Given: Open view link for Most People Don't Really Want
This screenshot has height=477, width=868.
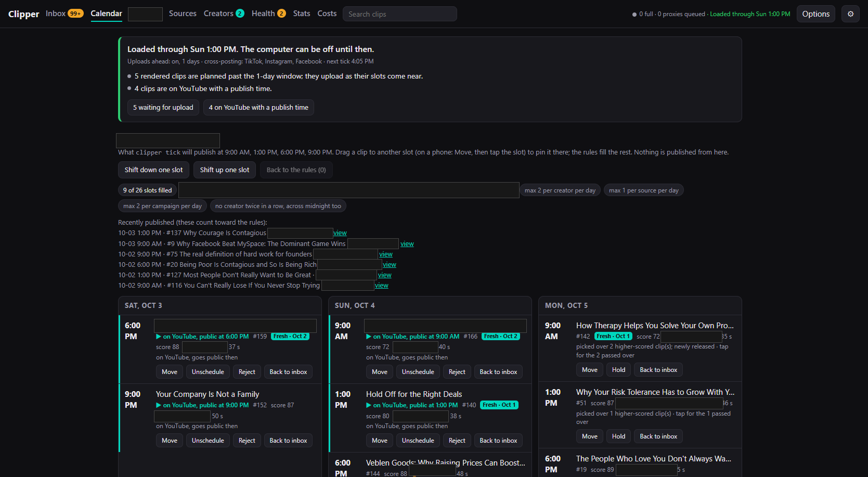Looking at the screenshot, I should (385, 275).
